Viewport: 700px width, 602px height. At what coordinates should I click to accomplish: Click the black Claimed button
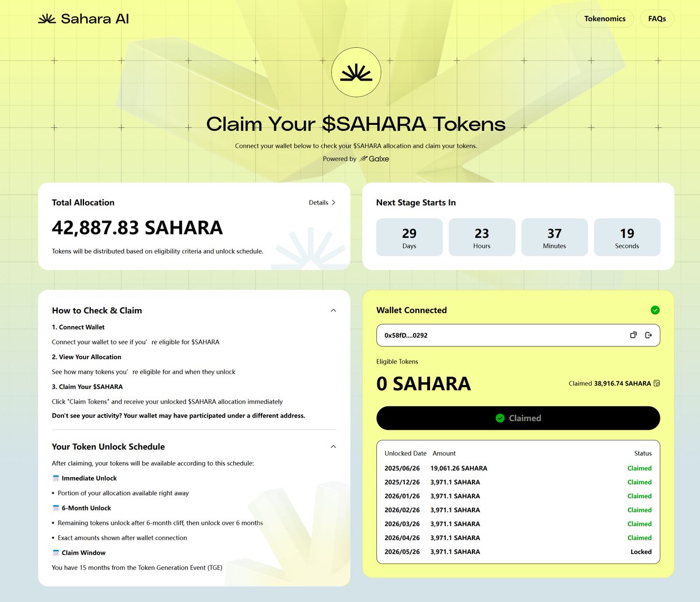click(x=518, y=418)
